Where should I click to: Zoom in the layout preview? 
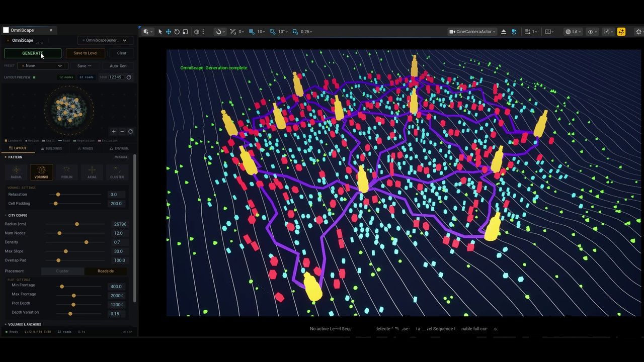(x=114, y=132)
